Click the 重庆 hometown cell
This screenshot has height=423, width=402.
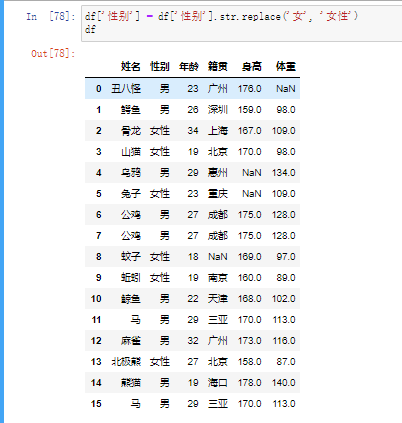tap(218, 194)
